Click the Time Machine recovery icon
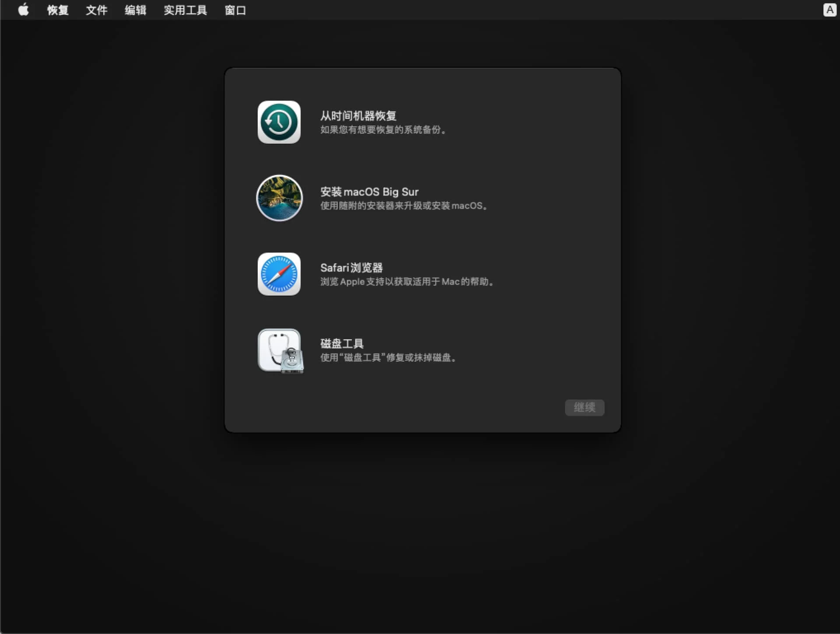This screenshot has height=634, width=840. tap(279, 122)
